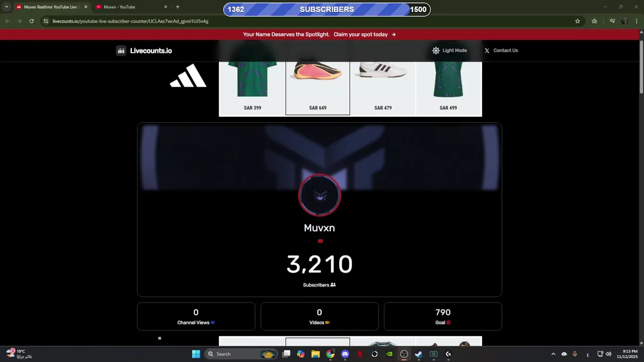Click the Muvxn channel banner image

coord(319,157)
